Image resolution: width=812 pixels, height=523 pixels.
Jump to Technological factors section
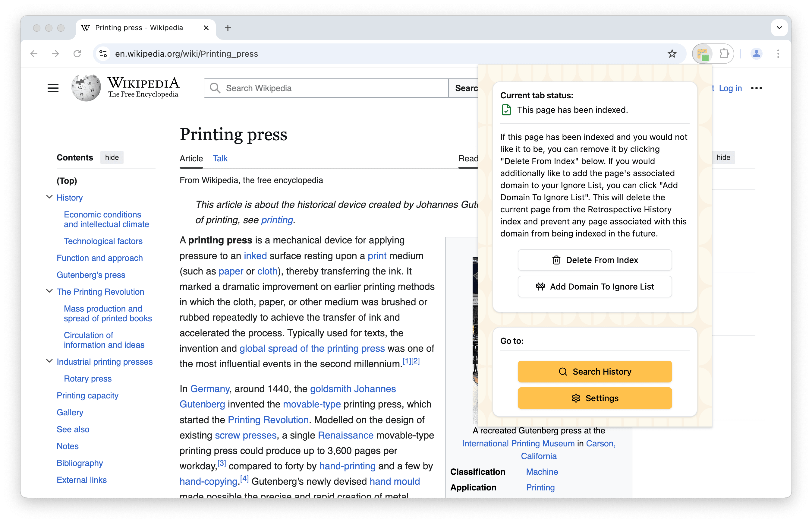103,241
